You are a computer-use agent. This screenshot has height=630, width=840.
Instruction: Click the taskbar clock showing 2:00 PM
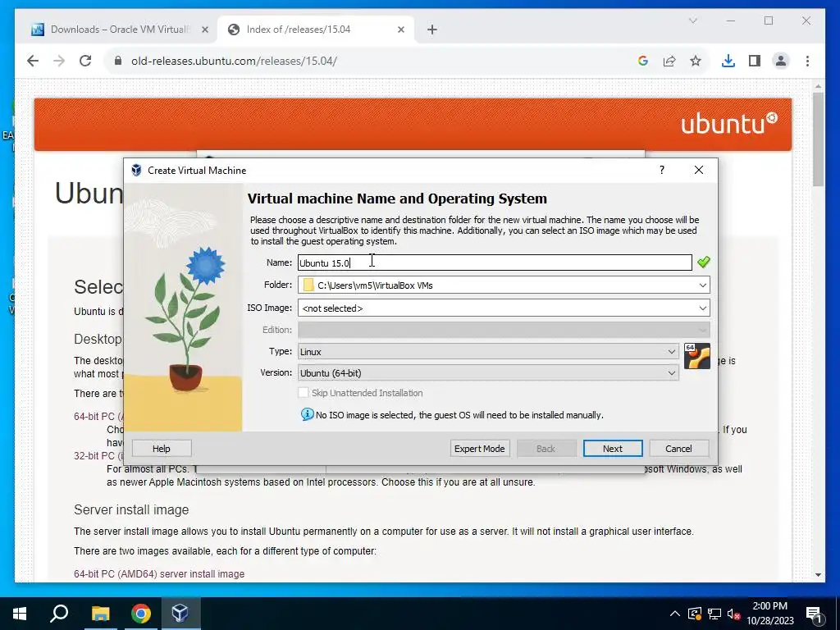[x=769, y=614]
